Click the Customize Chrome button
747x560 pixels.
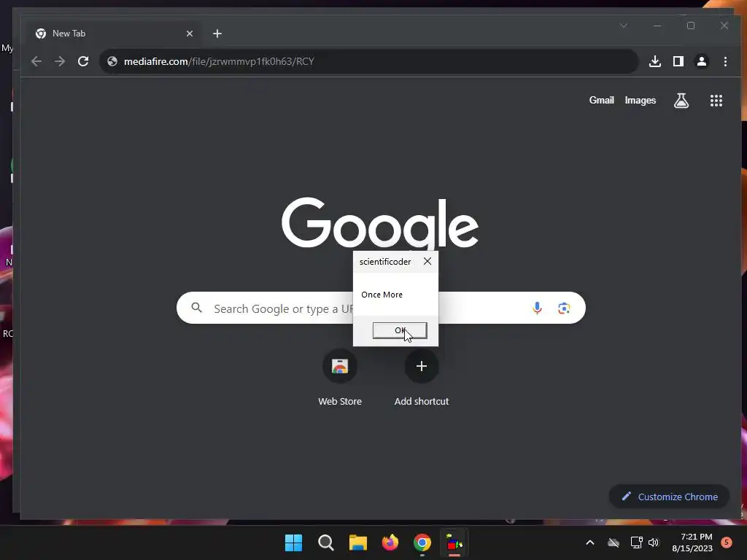[x=670, y=497]
